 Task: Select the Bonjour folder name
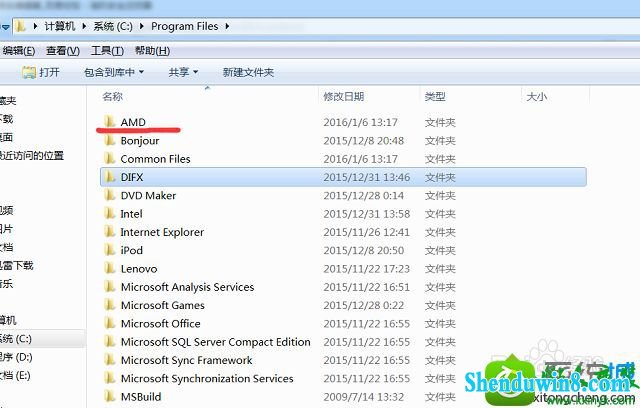140,140
